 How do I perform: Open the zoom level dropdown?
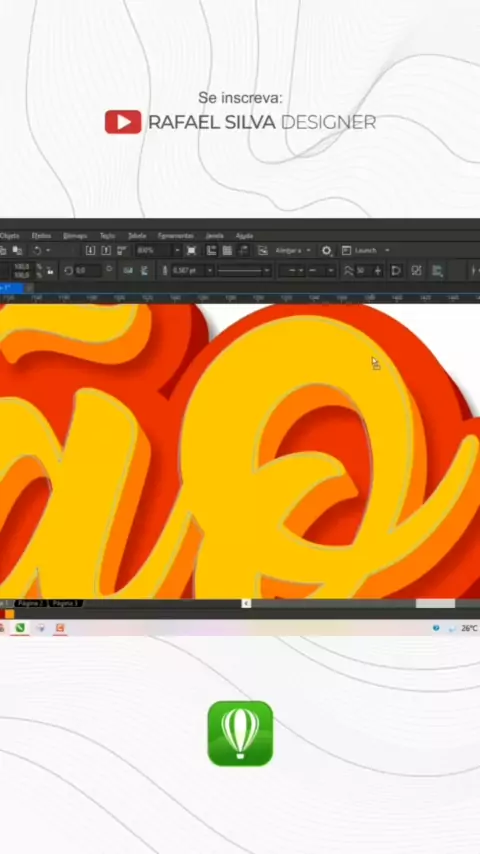coord(177,251)
